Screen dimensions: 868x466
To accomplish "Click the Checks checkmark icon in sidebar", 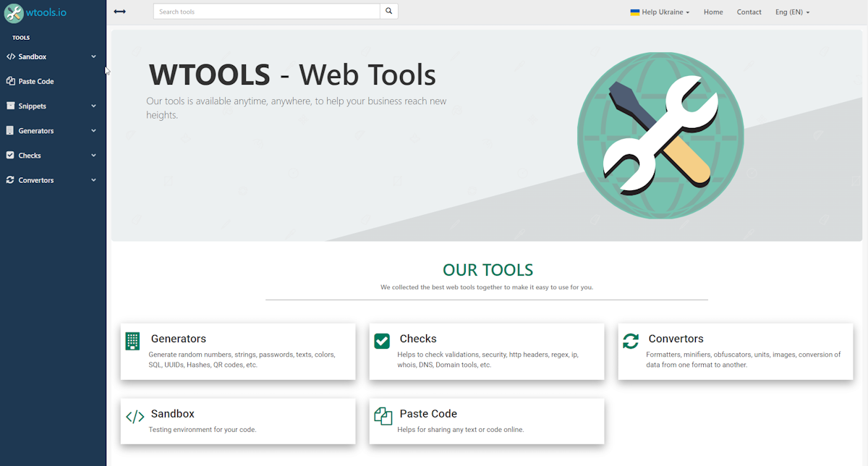I will [11, 156].
